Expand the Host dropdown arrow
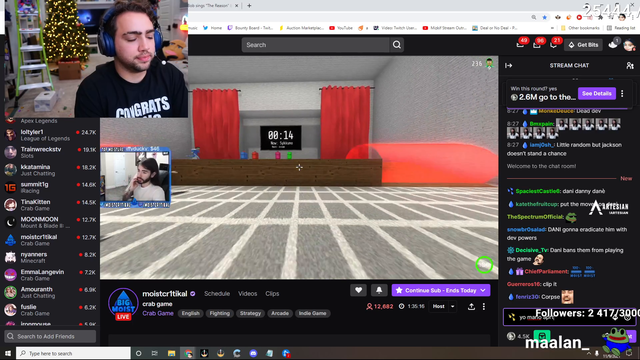This screenshot has width=640, height=360. 453,307
